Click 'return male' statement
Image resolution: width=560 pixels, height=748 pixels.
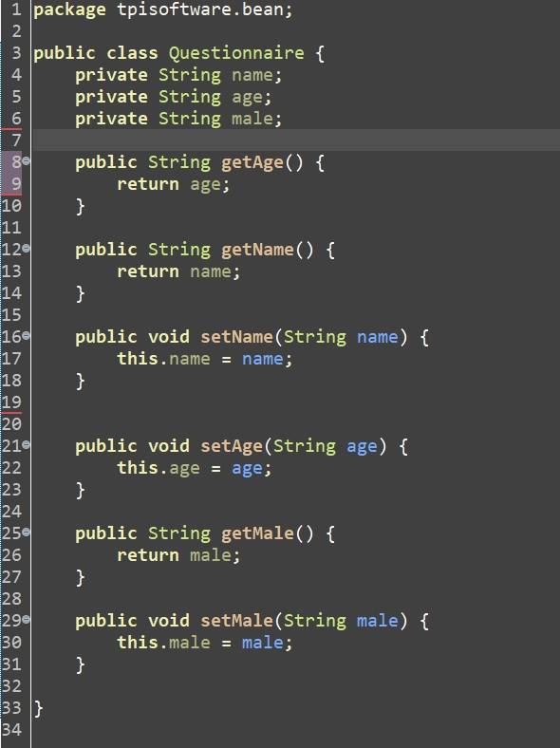[178, 555]
